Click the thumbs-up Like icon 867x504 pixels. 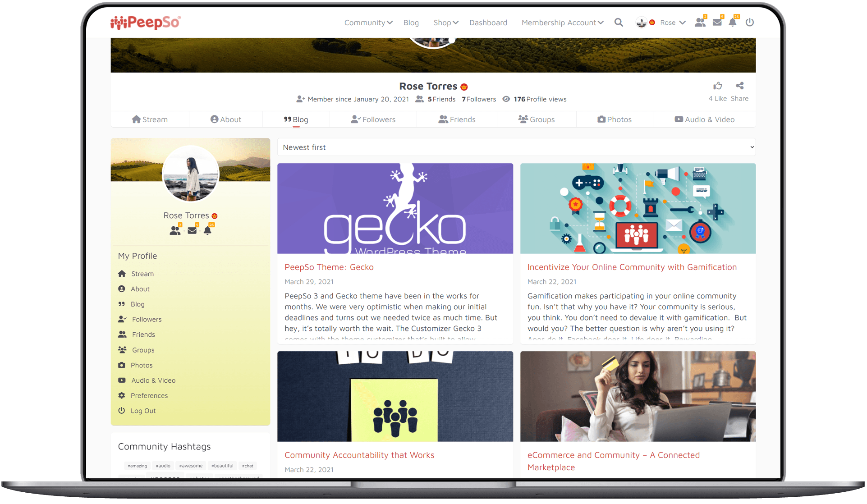click(x=718, y=86)
